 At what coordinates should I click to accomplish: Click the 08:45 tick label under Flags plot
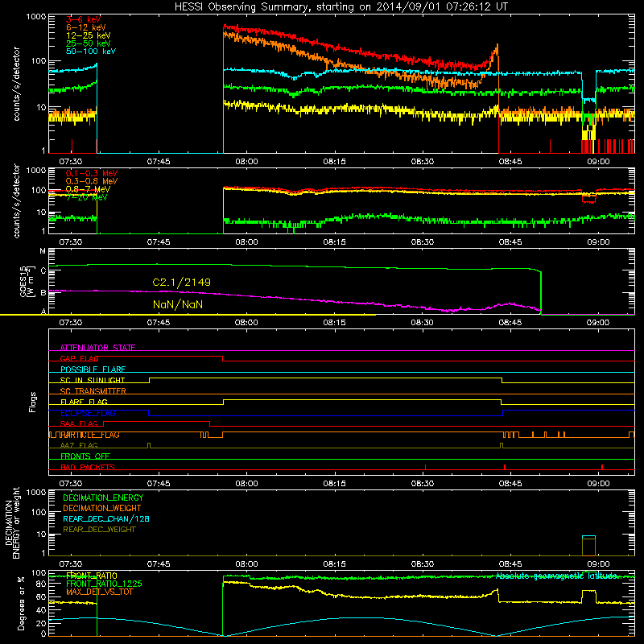(x=510, y=484)
